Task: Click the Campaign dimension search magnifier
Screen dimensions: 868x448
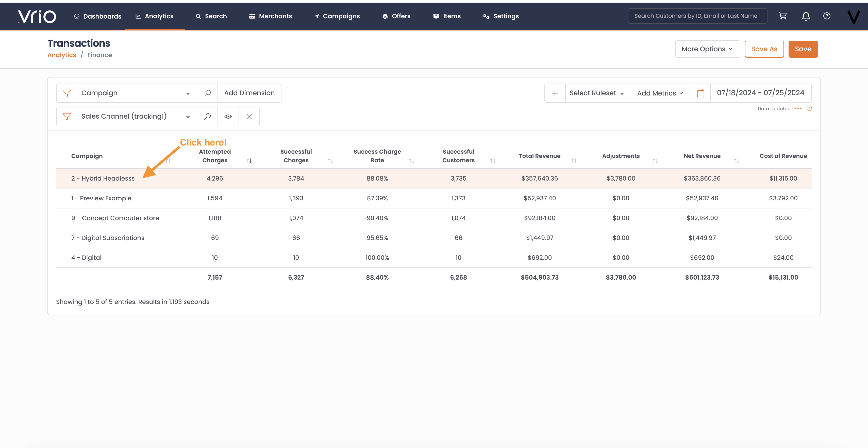Action: [208, 93]
